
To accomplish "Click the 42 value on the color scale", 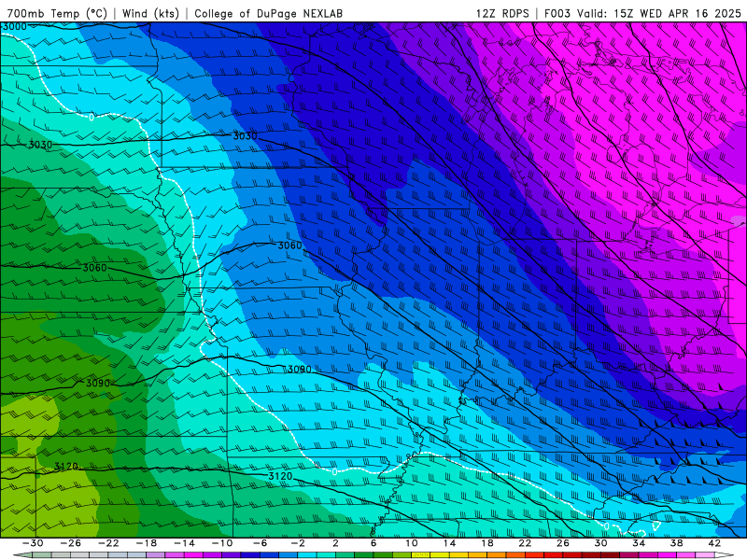I will (714, 543).
